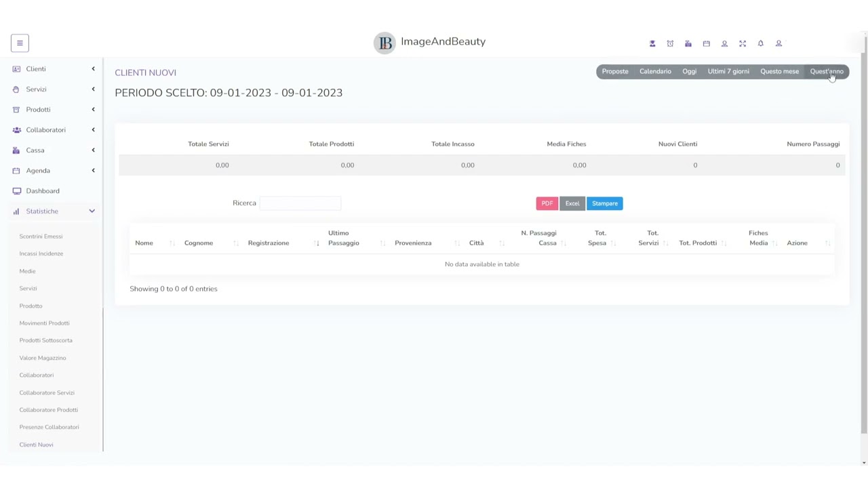Open the calendar icon in top toolbar

tap(707, 43)
